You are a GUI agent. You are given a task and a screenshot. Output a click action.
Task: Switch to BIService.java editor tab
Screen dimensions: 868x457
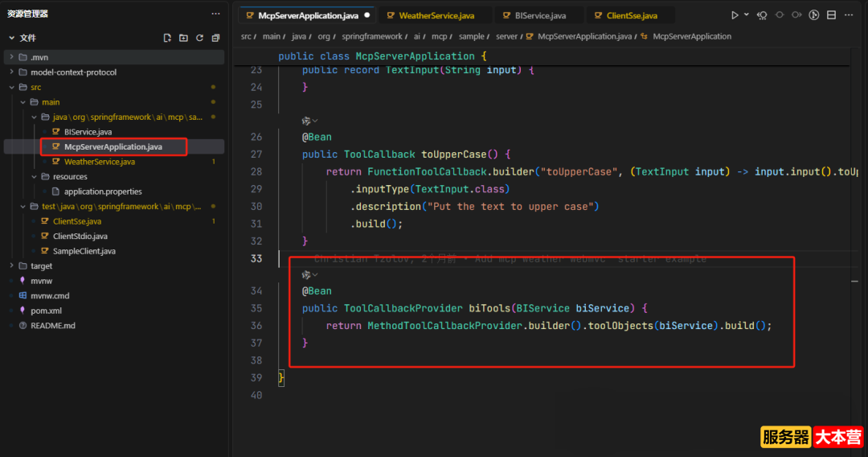[x=540, y=15]
